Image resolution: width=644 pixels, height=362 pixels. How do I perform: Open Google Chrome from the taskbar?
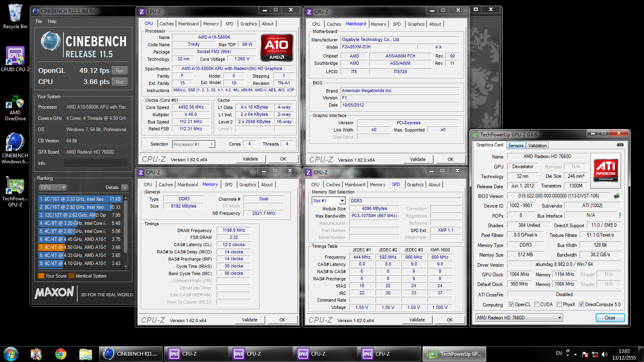click(61, 354)
